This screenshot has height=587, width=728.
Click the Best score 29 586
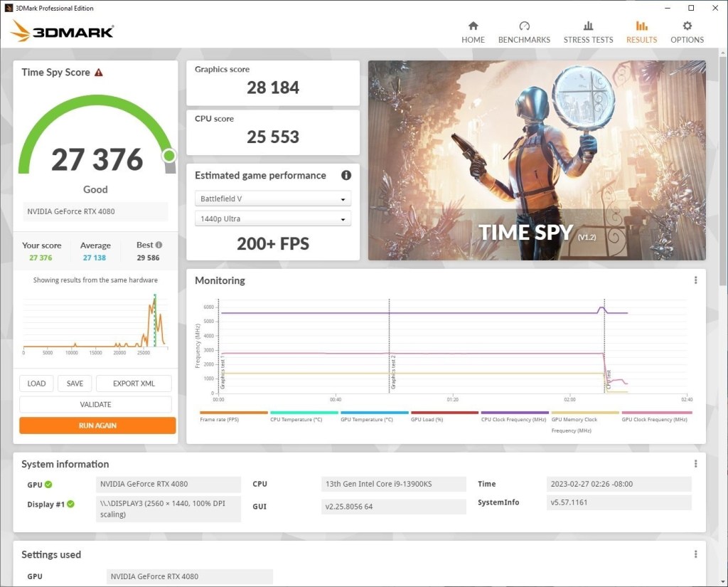148,258
